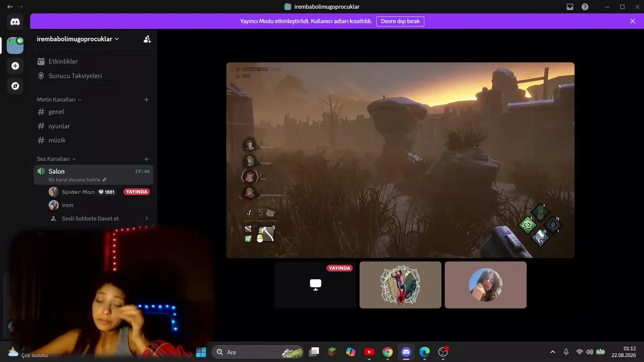Select the irembabolimugoprocuklar server icon
Viewport: 644px width, 362px height.
coord(15,45)
